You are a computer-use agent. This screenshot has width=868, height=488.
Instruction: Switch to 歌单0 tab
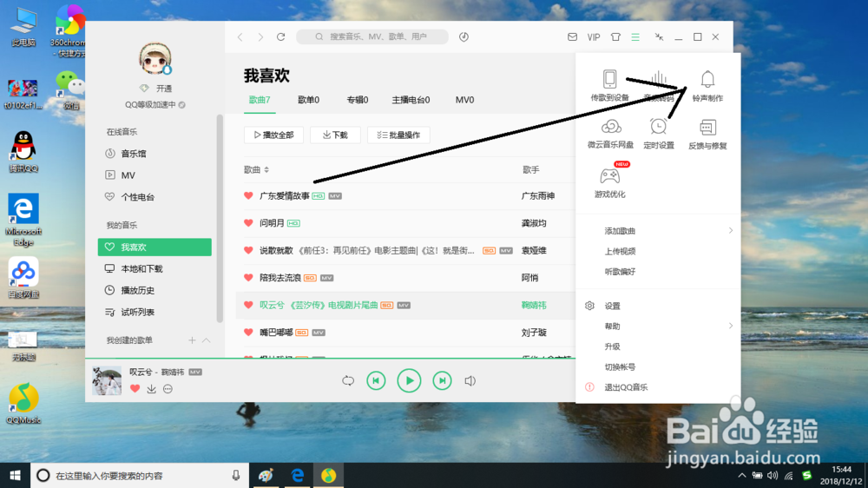(308, 100)
